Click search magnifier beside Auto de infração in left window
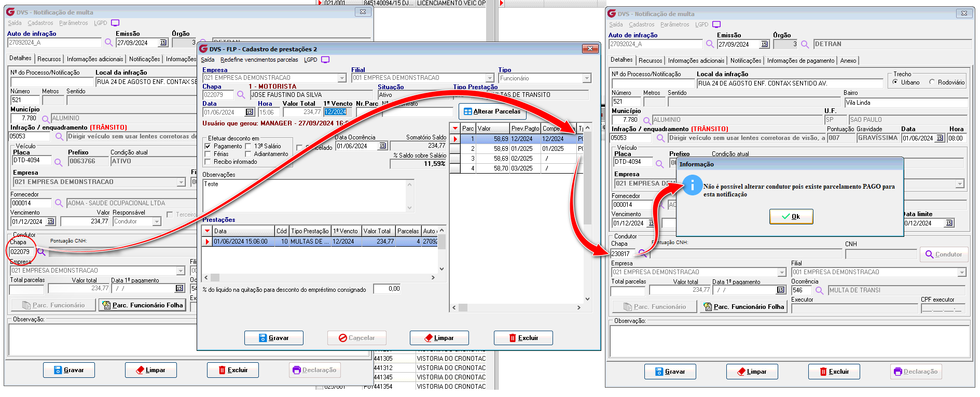The width and height of the screenshot is (980, 397). click(108, 42)
